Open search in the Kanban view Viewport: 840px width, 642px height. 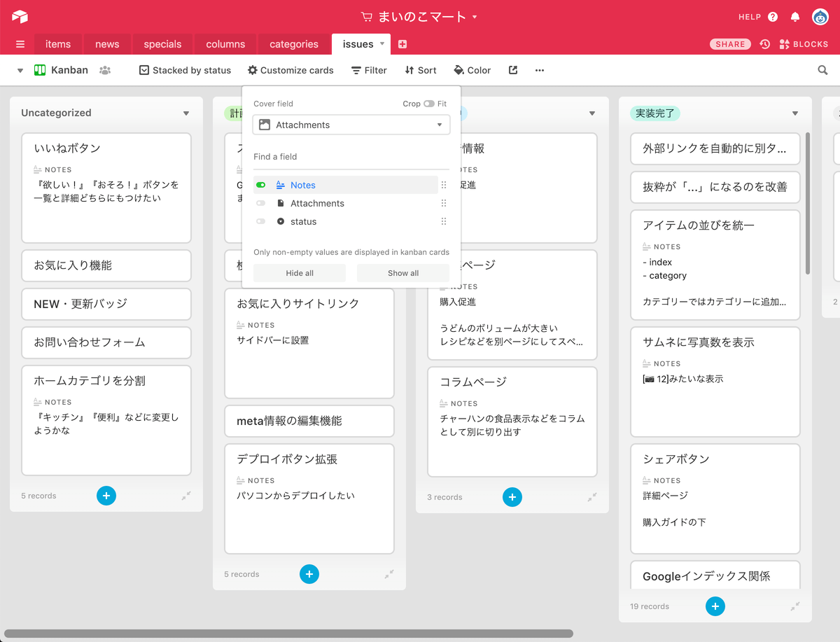tap(822, 70)
